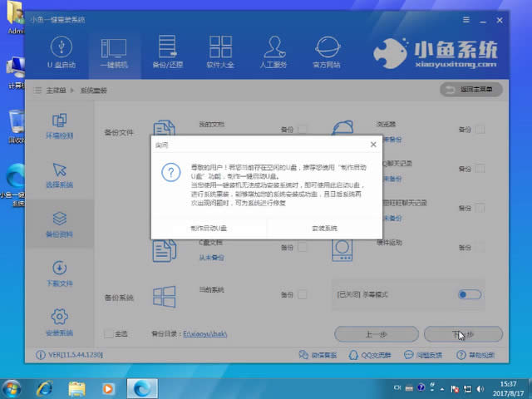Screen dimensions: 532x399
Task: Click the 安装系统 gear icon in sidebar
Action: click(59, 322)
